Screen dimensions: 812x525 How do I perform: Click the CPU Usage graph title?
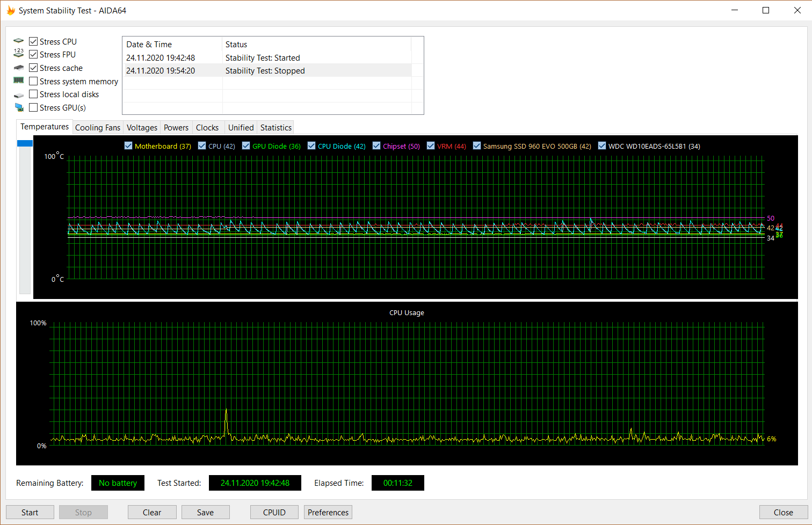pyautogui.click(x=407, y=312)
